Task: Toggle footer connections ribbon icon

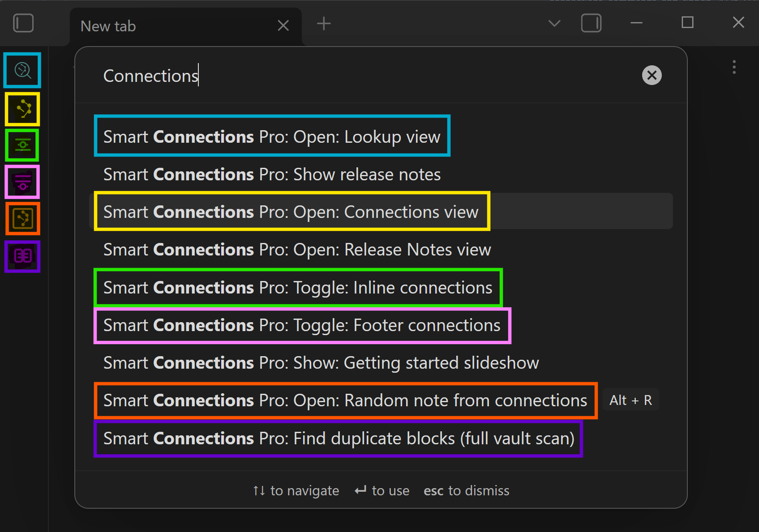Action: (x=22, y=182)
